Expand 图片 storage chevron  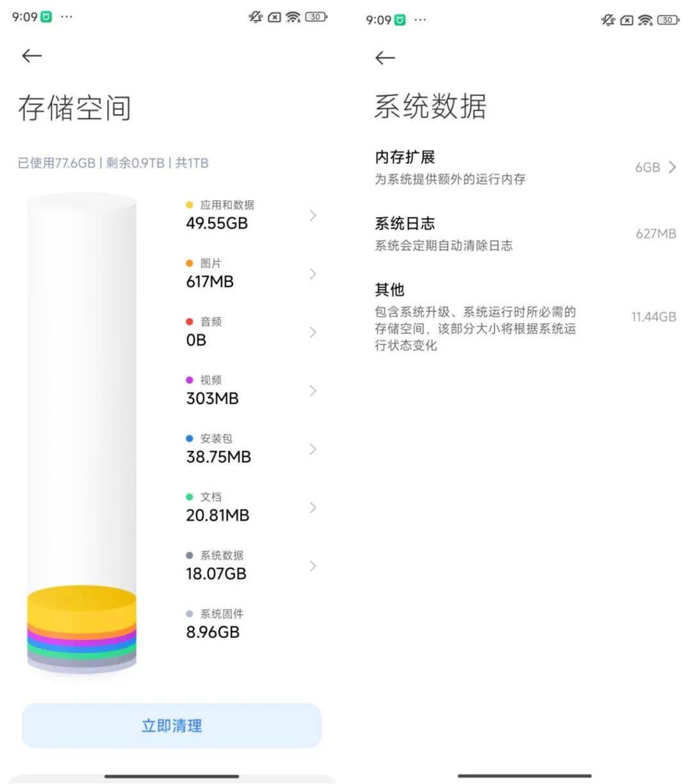(x=313, y=274)
